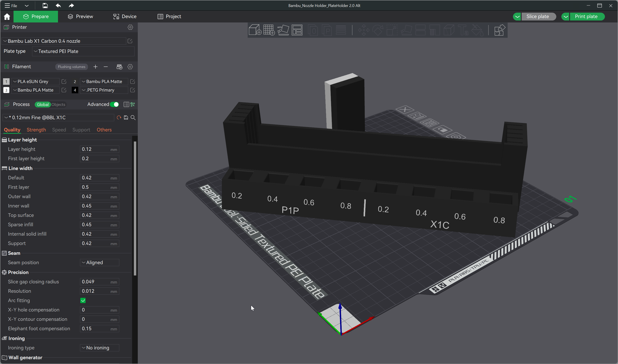Click the filament 4 black color swatch
The image size is (618, 364).
point(75,90)
